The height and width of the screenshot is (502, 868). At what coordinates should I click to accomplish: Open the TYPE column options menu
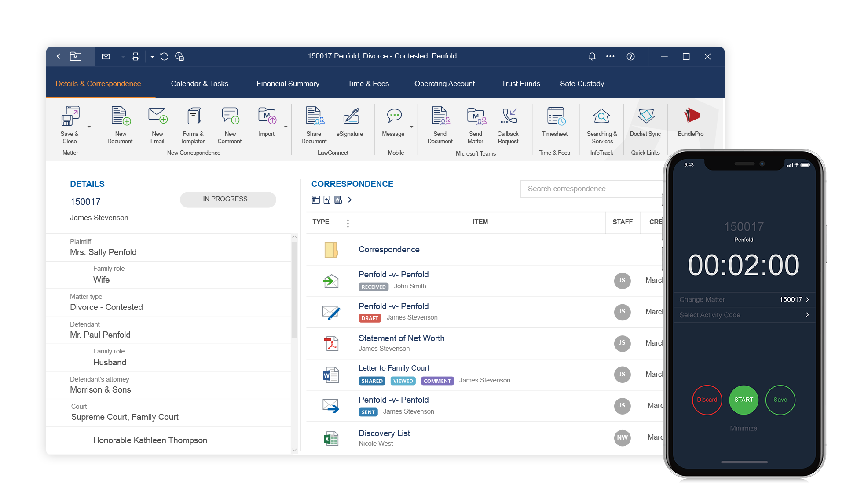click(x=348, y=223)
